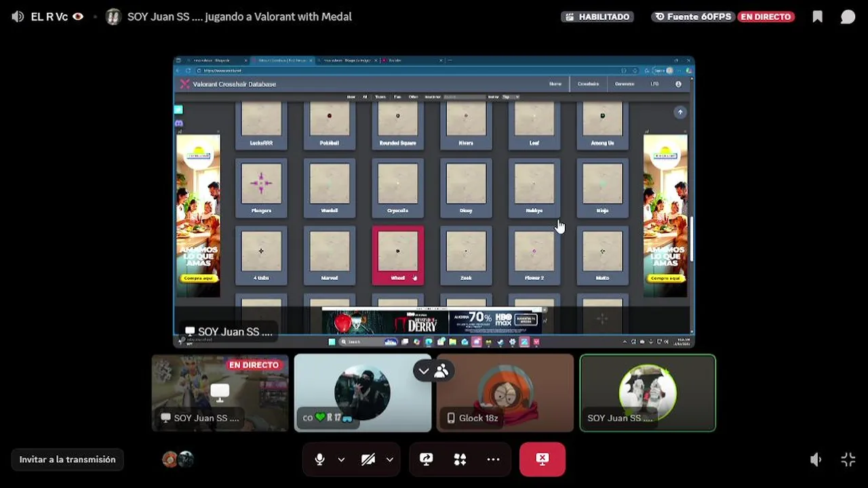Mute the microphone button
Screen dimensions: 868x488
319,460
